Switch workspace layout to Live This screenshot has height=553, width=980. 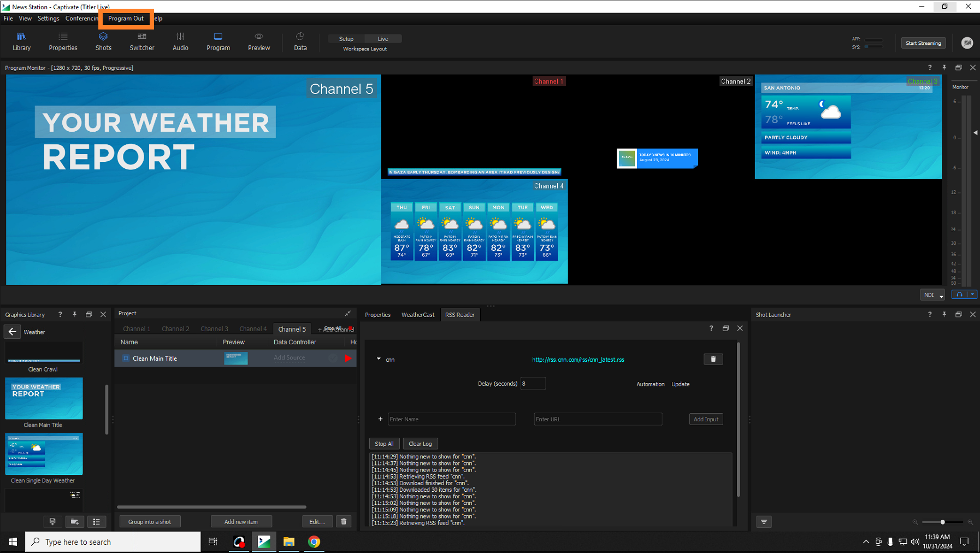383,39
